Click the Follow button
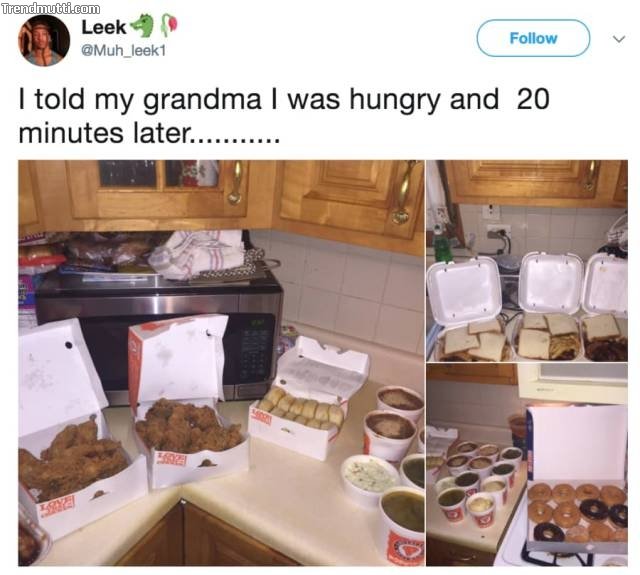The height and width of the screenshot is (575, 640). click(x=533, y=38)
